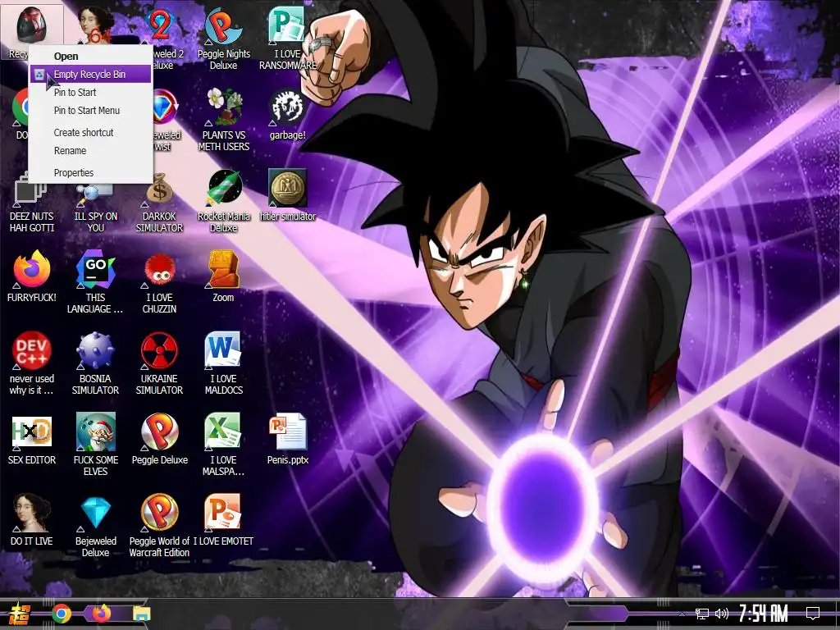The height and width of the screenshot is (630, 840).
Task: Select Pin to Start menu entry
Action: pos(75,92)
